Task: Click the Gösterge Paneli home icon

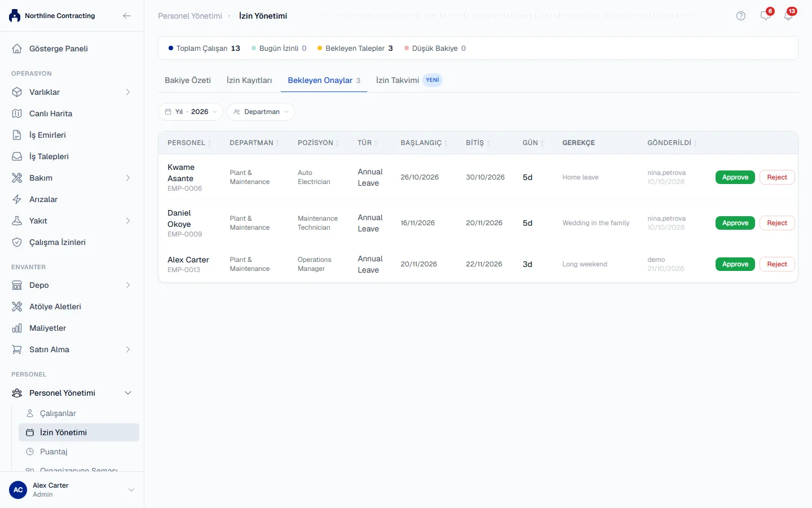Action: pyautogui.click(x=17, y=49)
